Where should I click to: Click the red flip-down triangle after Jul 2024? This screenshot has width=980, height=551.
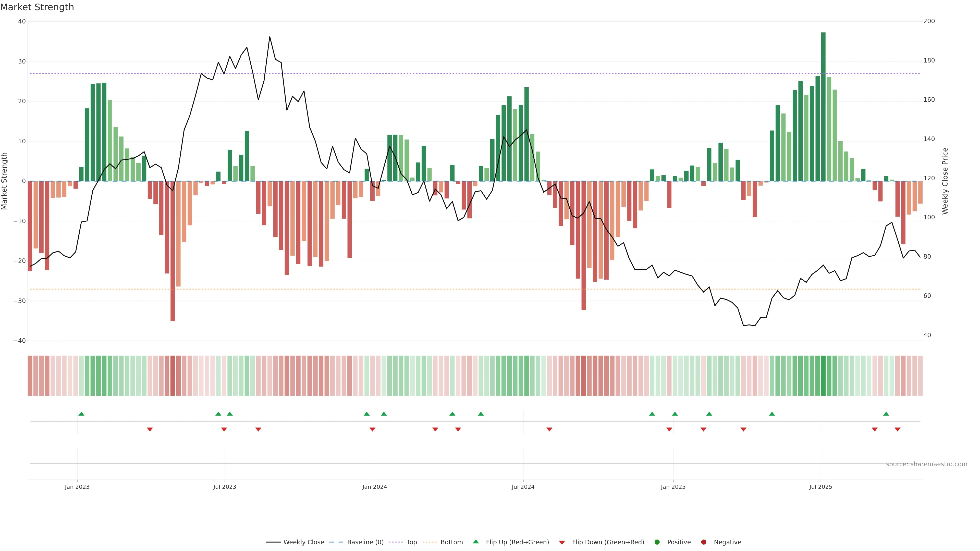point(549,429)
